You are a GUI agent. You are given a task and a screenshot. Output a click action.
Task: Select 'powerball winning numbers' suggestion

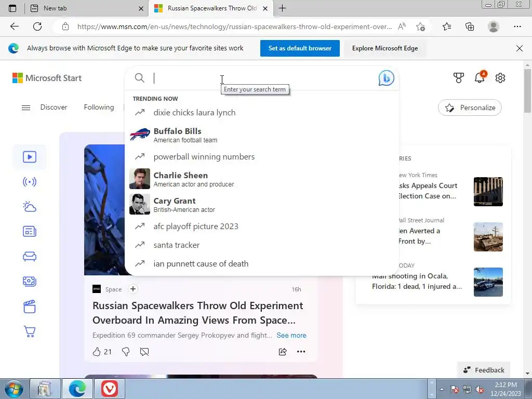(262, 156)
